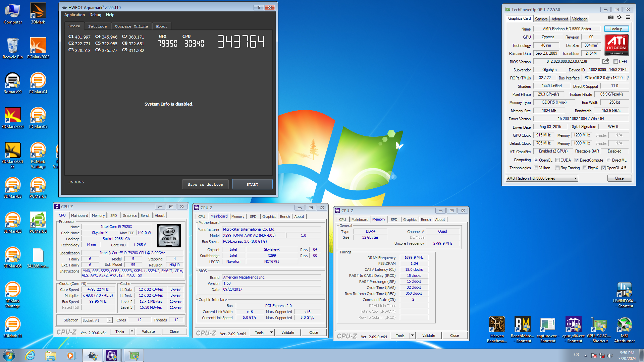Click Validate in Mainboard CPU-Z window
Screen dimensions: 644x362
288,333
